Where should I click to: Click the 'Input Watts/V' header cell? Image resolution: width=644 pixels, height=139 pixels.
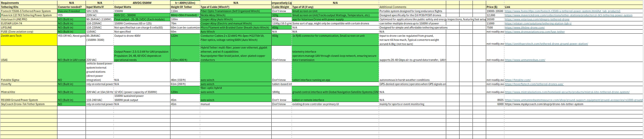[x=100, y=7]
